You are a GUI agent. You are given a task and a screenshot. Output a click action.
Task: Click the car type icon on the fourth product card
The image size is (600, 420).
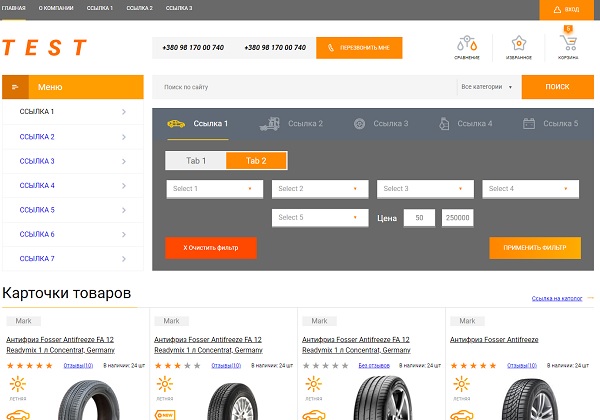(x=461, y=415)
